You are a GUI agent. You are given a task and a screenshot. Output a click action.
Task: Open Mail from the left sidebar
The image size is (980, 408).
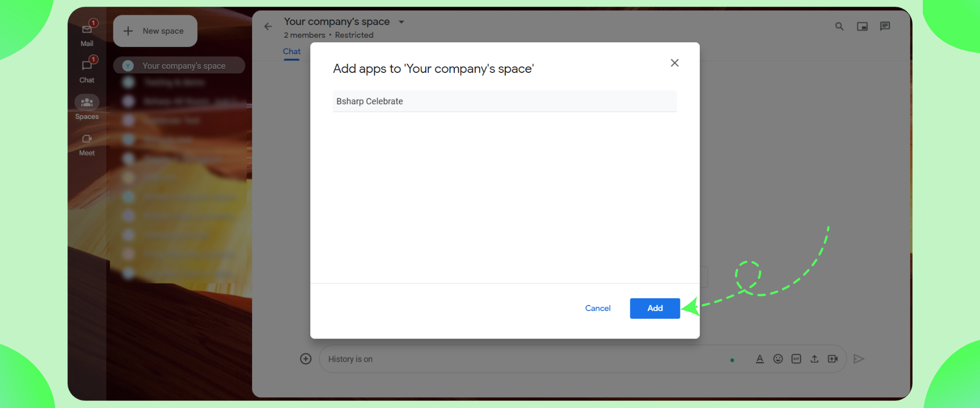pos(87,31)
